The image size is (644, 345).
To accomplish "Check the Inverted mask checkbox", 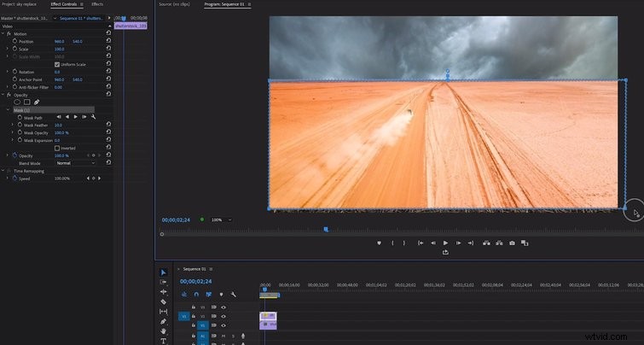I will 57,148.
